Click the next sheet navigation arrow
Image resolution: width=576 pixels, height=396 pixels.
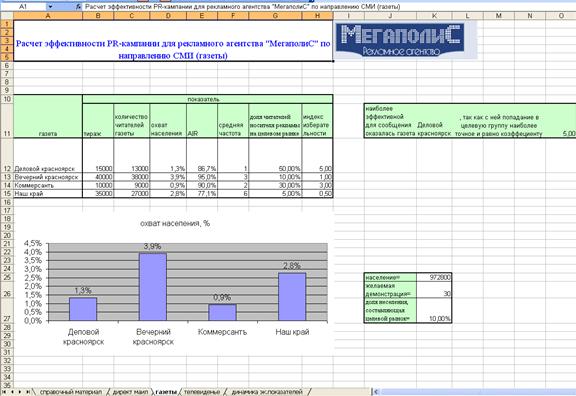click(20, 392)
